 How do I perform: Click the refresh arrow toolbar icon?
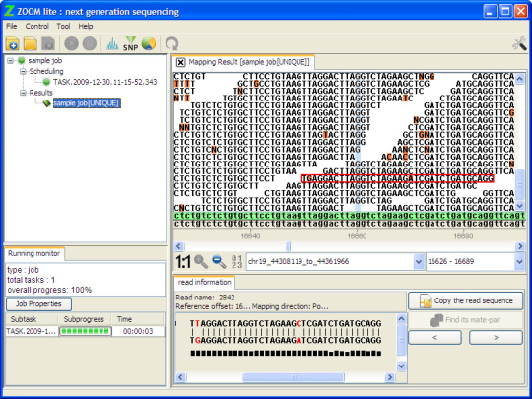click(172, 44)
